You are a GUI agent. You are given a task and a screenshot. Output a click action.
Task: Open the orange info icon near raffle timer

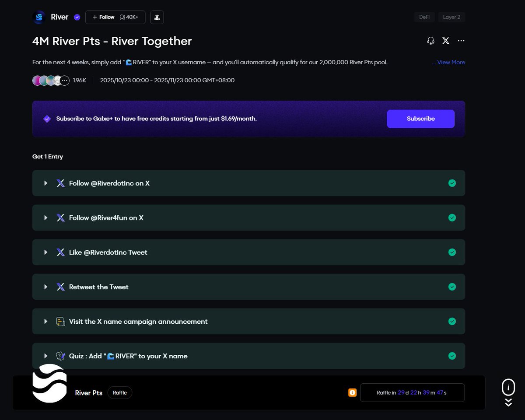pyautogui.click(x=352, y=393)
